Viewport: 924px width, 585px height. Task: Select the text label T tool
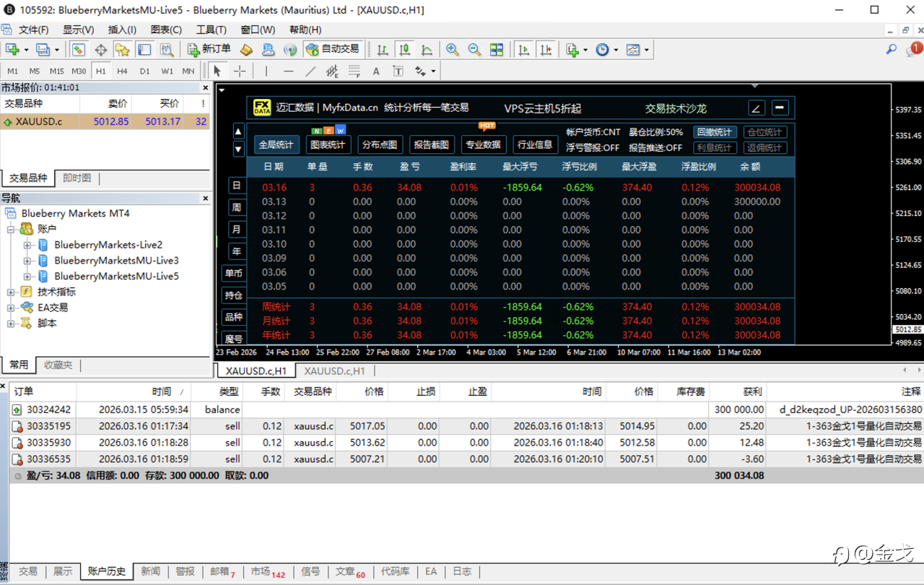(x=398, y=71)
